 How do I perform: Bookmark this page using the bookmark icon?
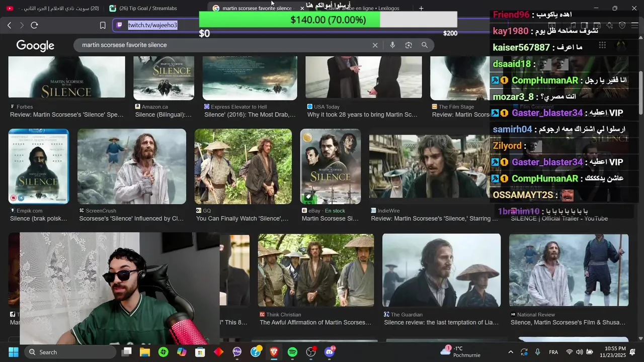pyautogui.click(x=103, y=25)
